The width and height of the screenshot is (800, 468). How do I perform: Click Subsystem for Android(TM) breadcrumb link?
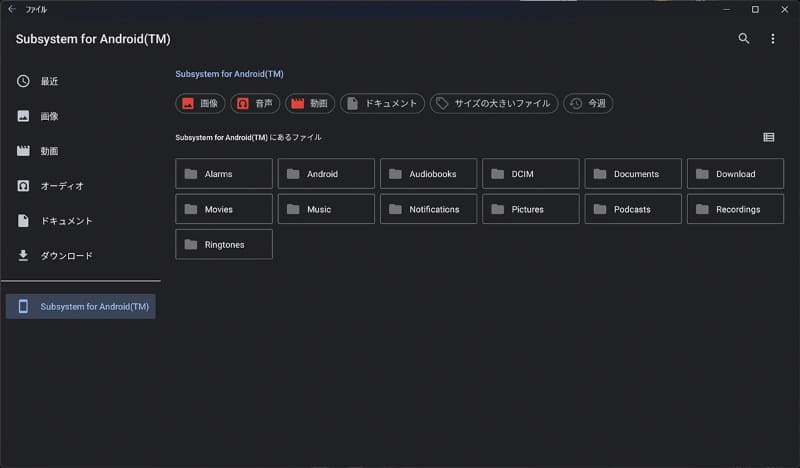click(x=230, y=74)
